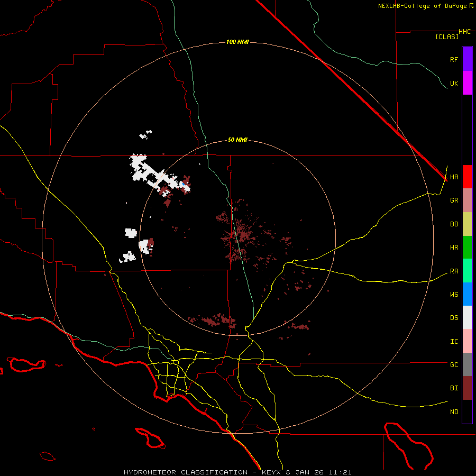Click the RA light green legend swatch
The width and height of the screenshot is (476, 476).
coord(467,271)
